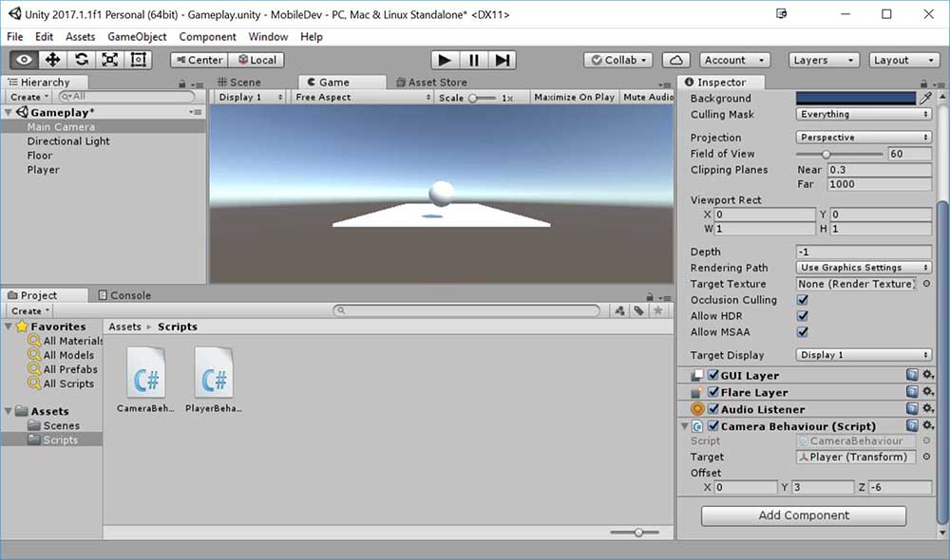Click the Step frame button
The width and height of the screenshot is (950, 560).
point(503,60)
